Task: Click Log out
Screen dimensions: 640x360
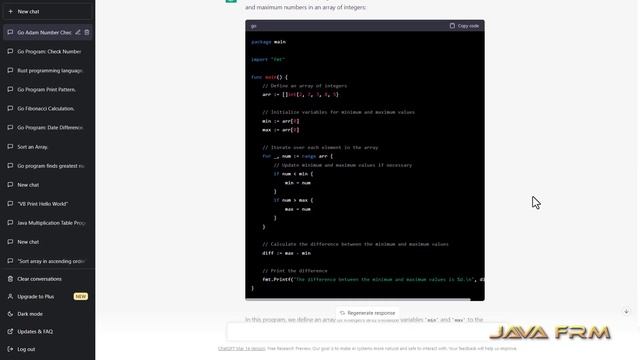Action: [x=47, y=349]
